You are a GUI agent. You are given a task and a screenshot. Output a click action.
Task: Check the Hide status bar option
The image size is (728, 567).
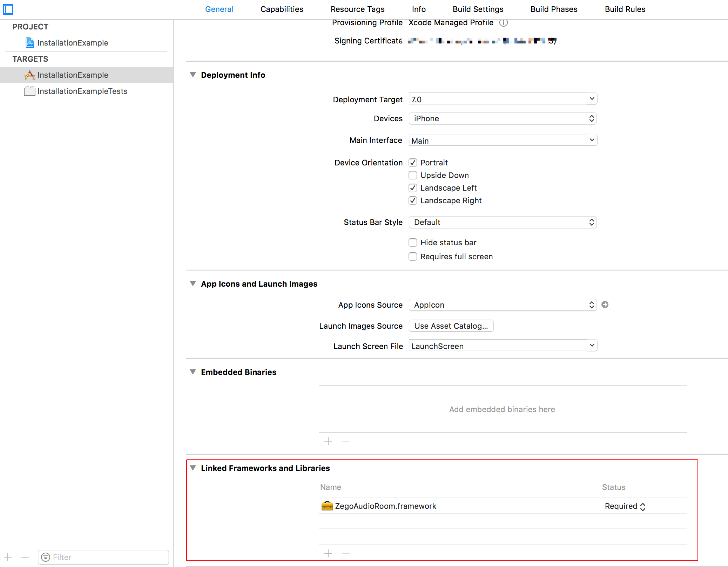click(x=413, y=242)
